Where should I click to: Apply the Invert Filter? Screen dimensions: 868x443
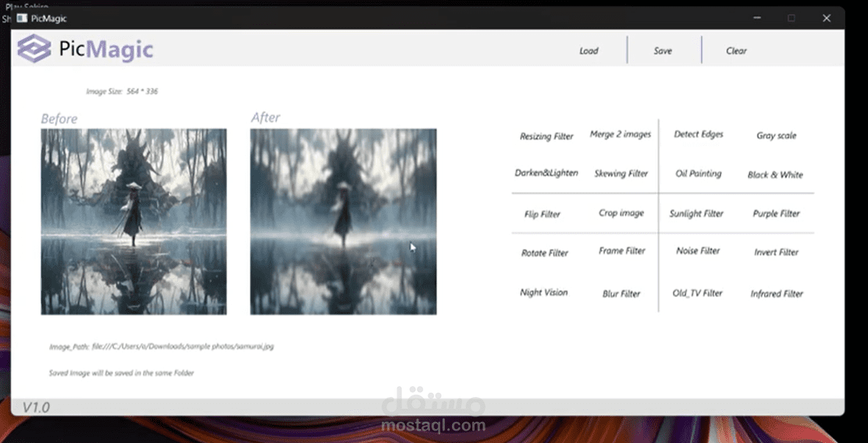776,252
